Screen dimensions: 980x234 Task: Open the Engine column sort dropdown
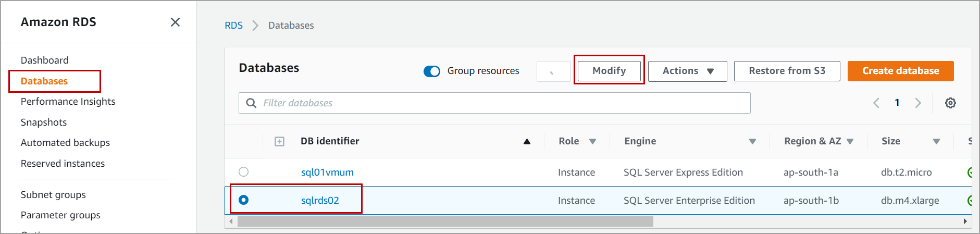click(752, 141)
